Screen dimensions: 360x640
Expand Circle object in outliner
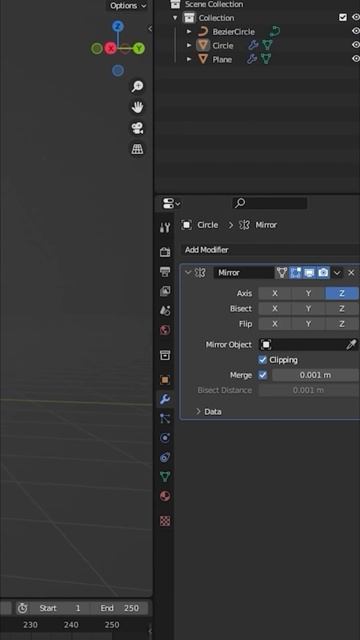(x=189, y=46)
